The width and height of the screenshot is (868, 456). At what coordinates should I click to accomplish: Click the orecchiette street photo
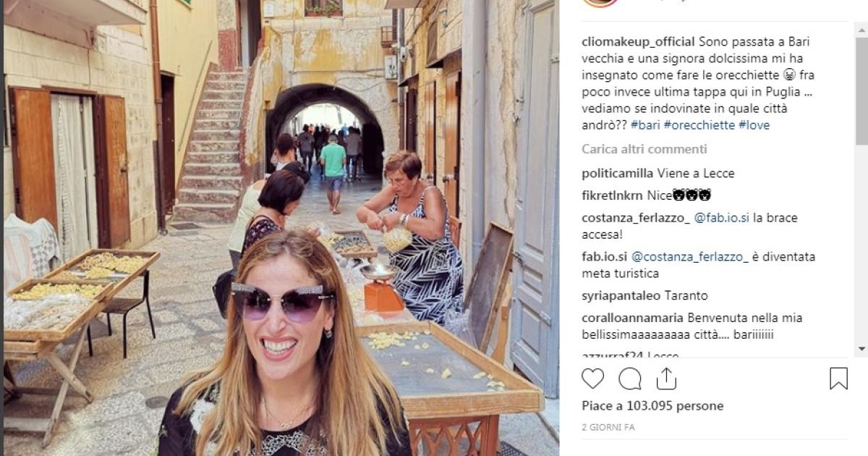tap(281, 228)
